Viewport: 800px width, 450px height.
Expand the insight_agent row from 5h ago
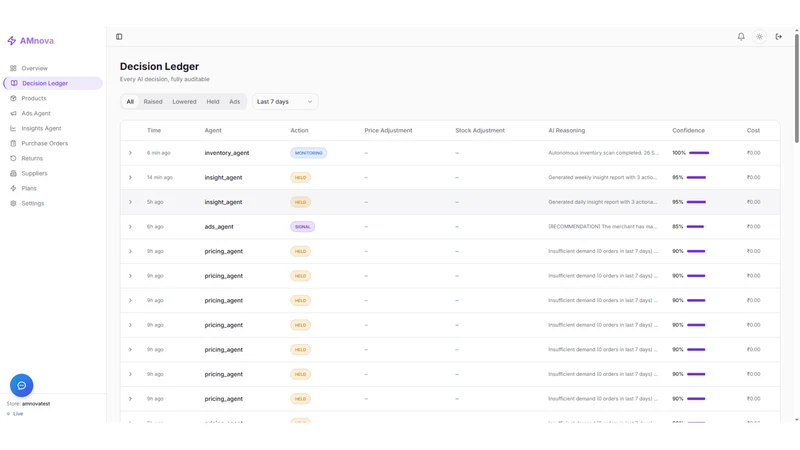130,202
